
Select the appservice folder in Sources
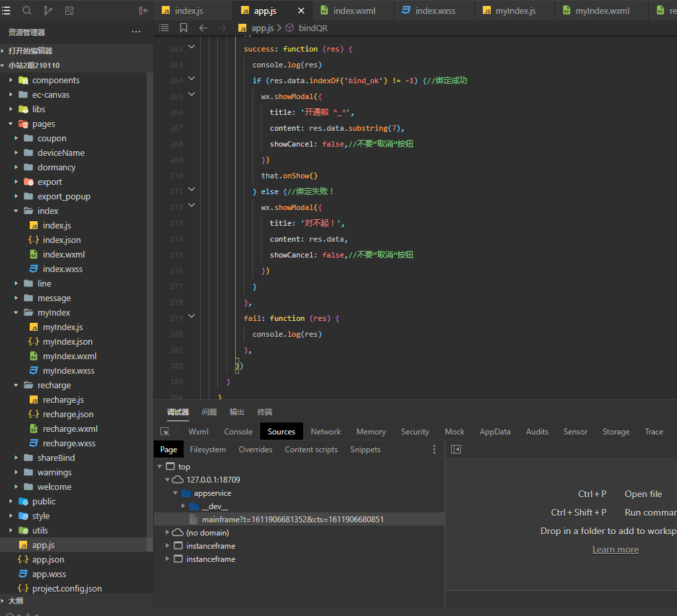point(213,493)
